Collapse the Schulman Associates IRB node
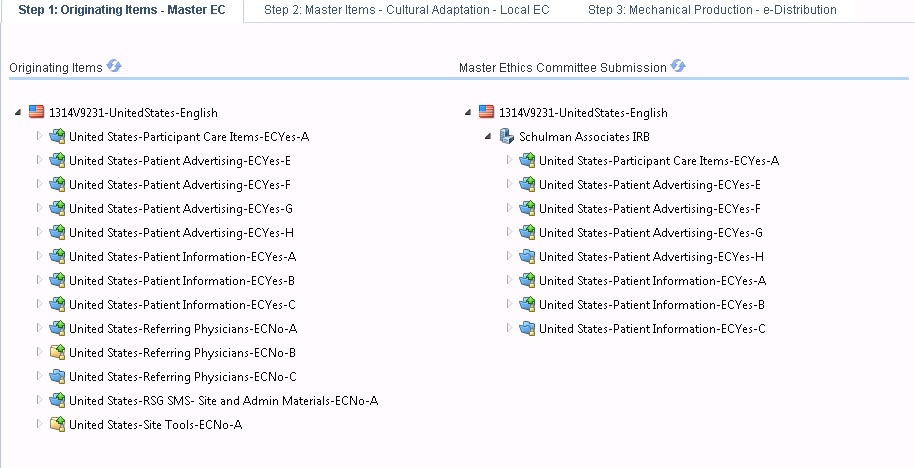This screenshot has height=468, width=915. [489, 137]
